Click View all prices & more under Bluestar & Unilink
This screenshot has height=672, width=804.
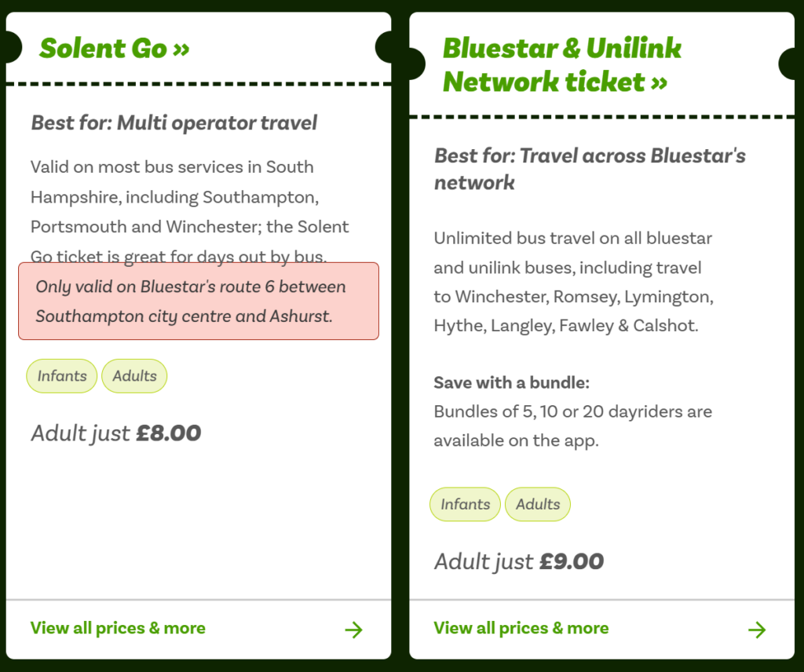521,629
